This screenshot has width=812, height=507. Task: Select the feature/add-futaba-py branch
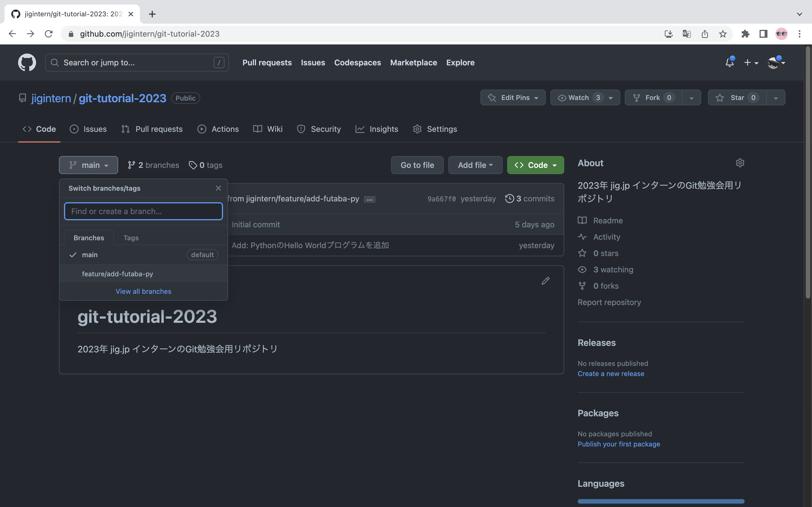(x=118, y=273)
